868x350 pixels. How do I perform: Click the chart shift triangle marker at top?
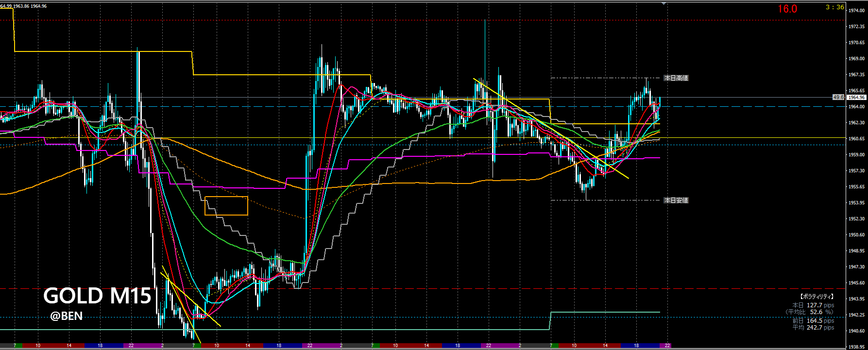click(664, 3)
